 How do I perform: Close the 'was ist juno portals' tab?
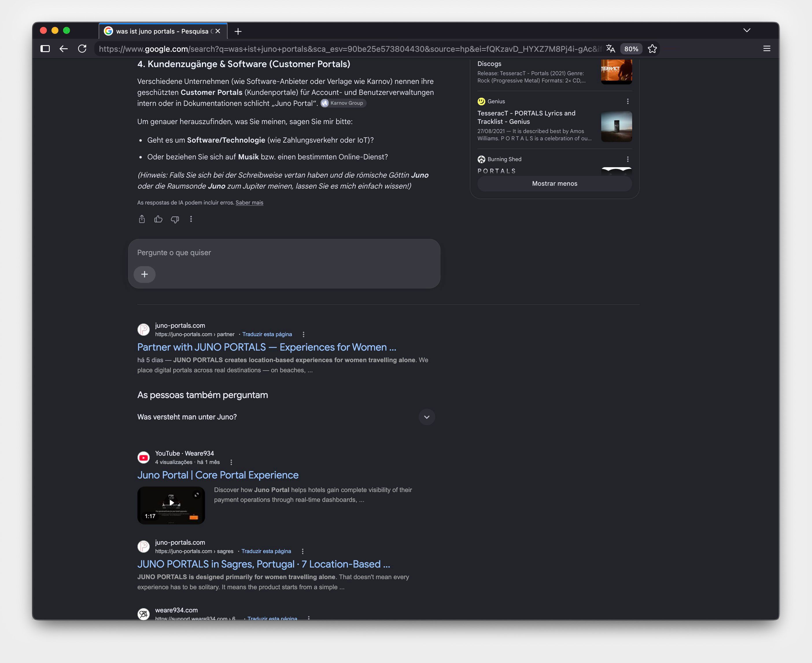[x=217, y=31]
